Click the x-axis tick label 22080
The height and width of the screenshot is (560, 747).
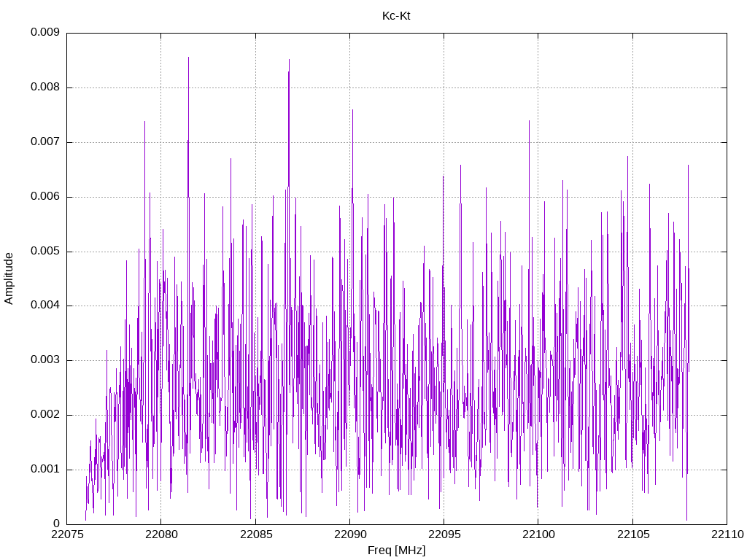click(161, 534)
